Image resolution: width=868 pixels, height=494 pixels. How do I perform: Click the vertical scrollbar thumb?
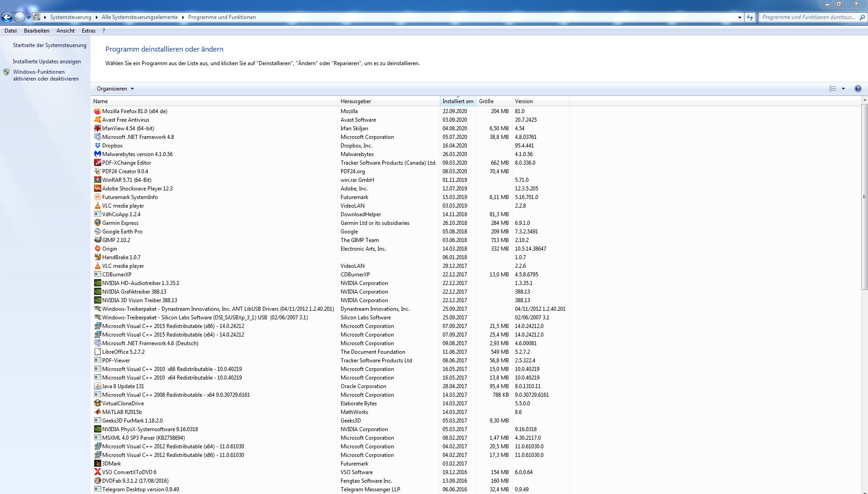(x=864, y=197)
